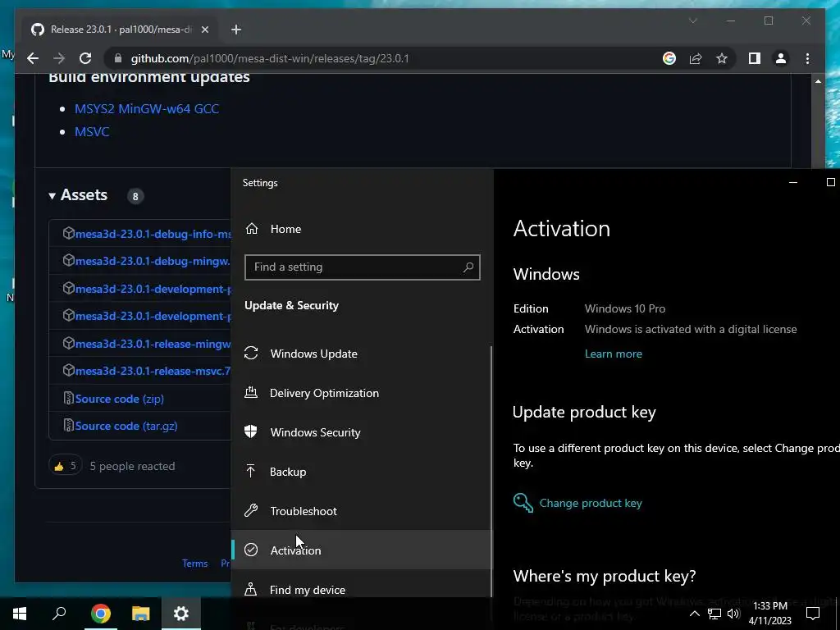Share this page via share icon
The image size is (840, 630).
click(x=696, y=58)
